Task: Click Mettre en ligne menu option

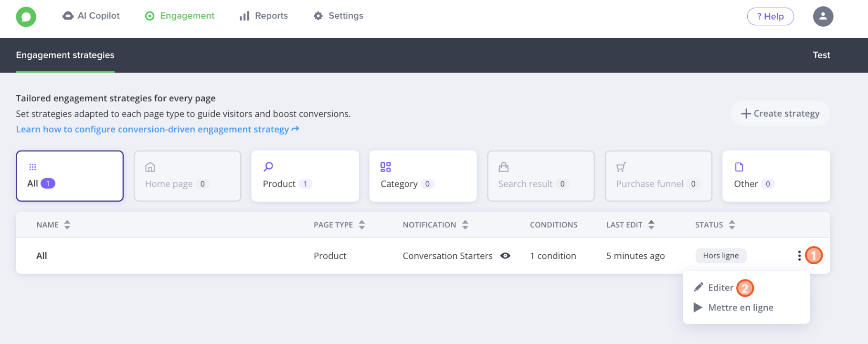Action: (x=740, y=308)
